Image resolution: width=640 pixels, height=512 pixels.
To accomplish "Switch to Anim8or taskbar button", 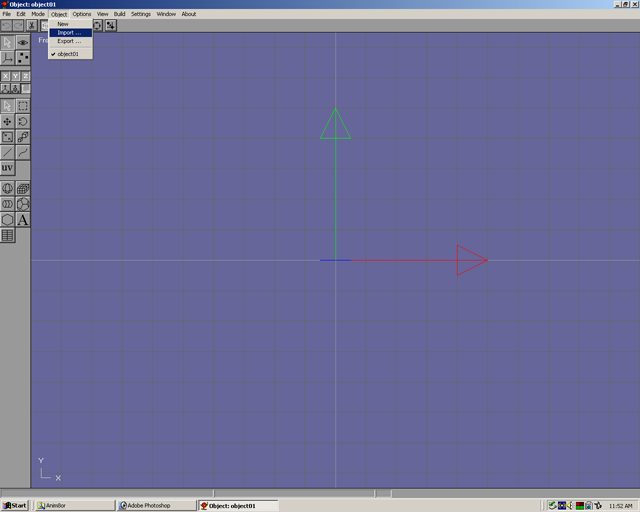I will point(74,505).
